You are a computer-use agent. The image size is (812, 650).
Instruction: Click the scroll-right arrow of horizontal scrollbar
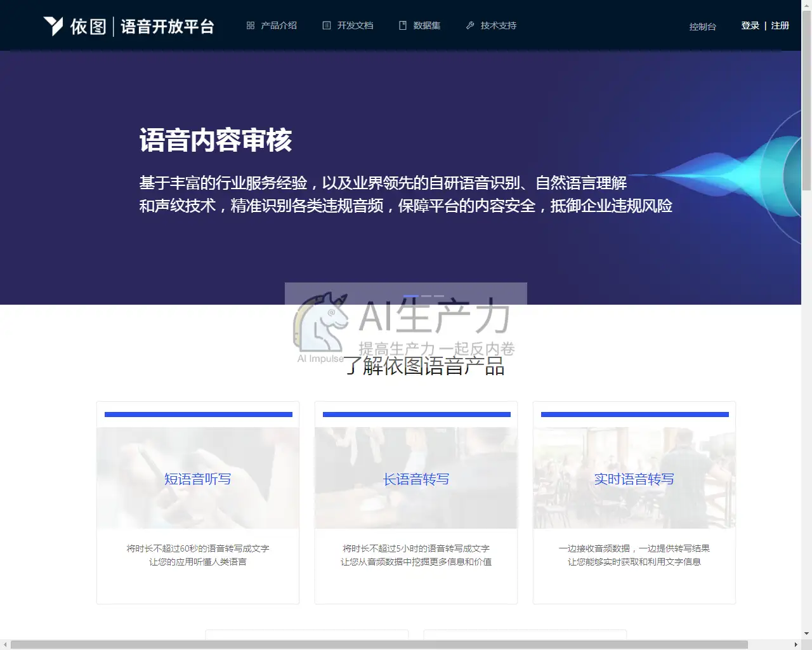[796, 645]
